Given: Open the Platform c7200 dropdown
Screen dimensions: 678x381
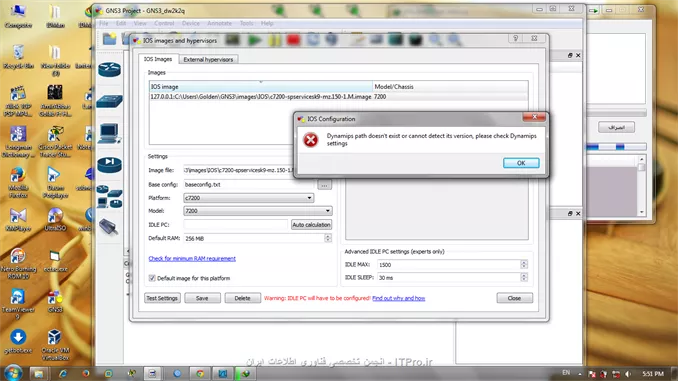Looking at the screenshot, I should point(249,198).
